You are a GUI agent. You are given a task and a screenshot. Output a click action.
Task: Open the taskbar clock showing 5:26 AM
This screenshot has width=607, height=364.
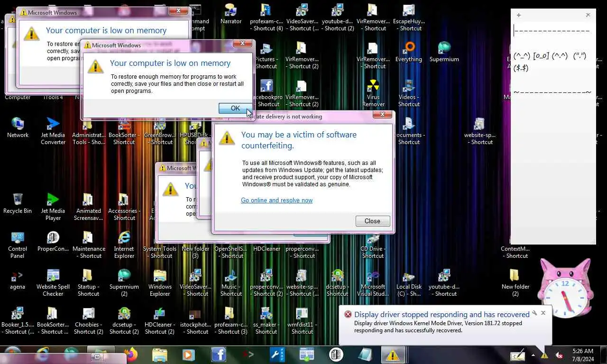click(x=583, y=355)
